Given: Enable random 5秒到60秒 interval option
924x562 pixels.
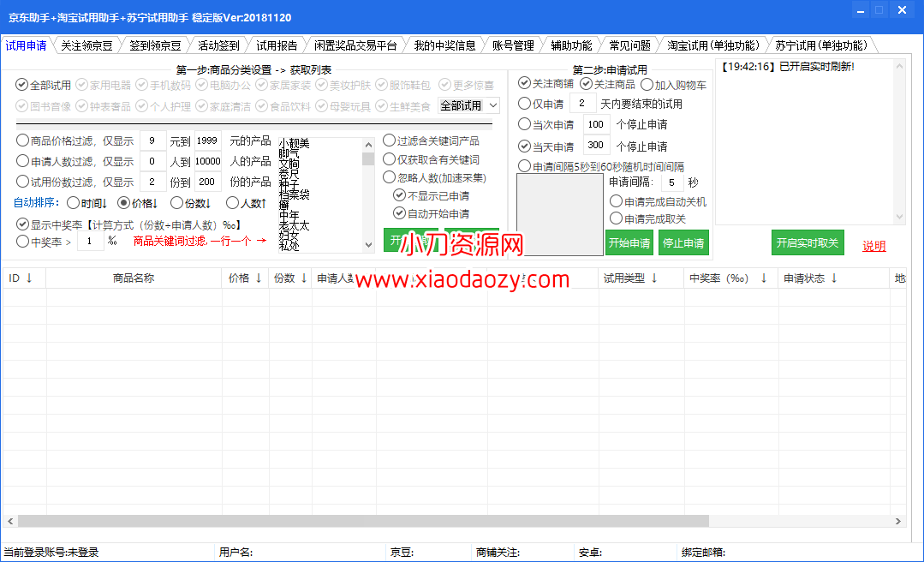Looking at the screenshot, I should click(x=601, y=166).
